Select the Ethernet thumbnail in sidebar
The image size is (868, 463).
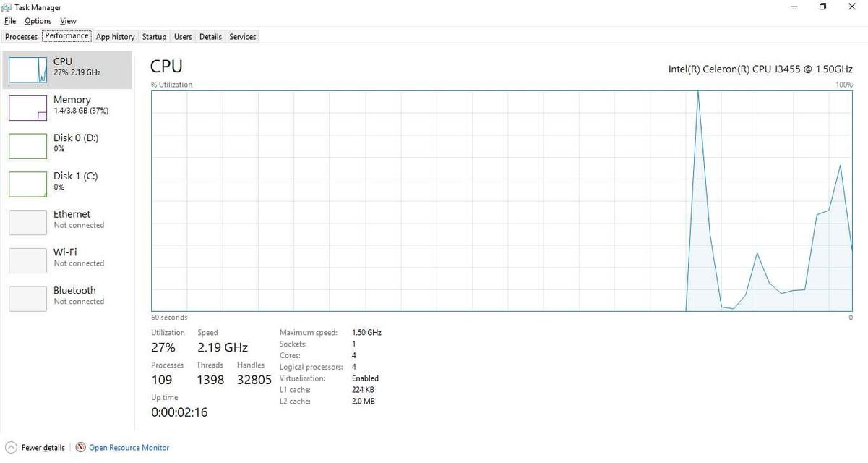coord(27,222)
